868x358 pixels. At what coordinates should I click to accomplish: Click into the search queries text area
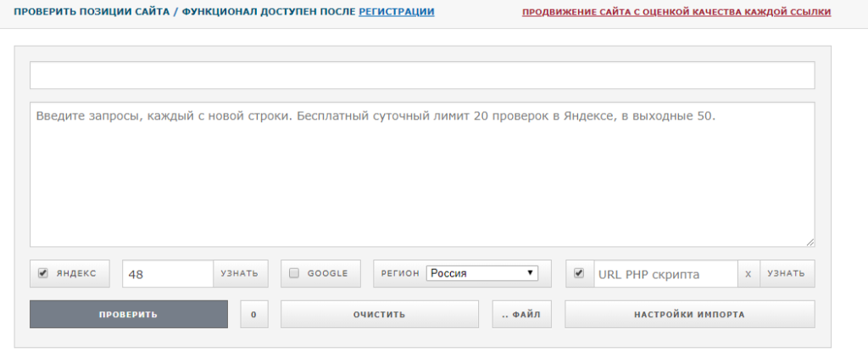point(422,174)
